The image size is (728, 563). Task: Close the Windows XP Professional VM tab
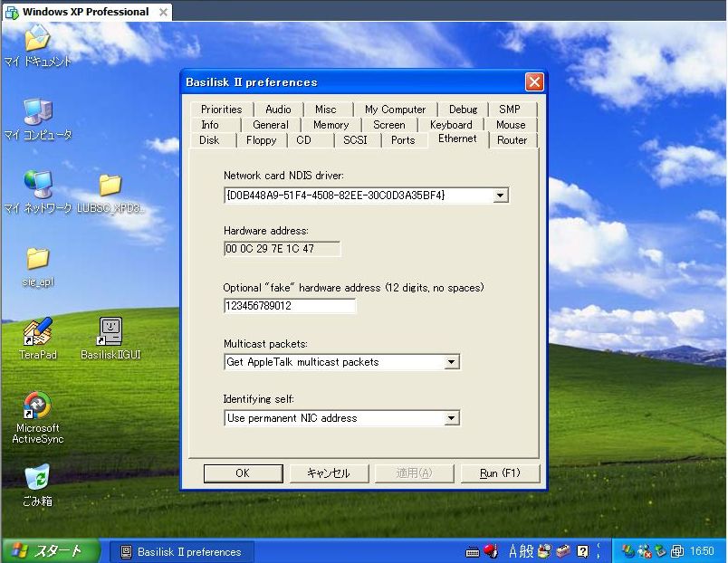163,12
